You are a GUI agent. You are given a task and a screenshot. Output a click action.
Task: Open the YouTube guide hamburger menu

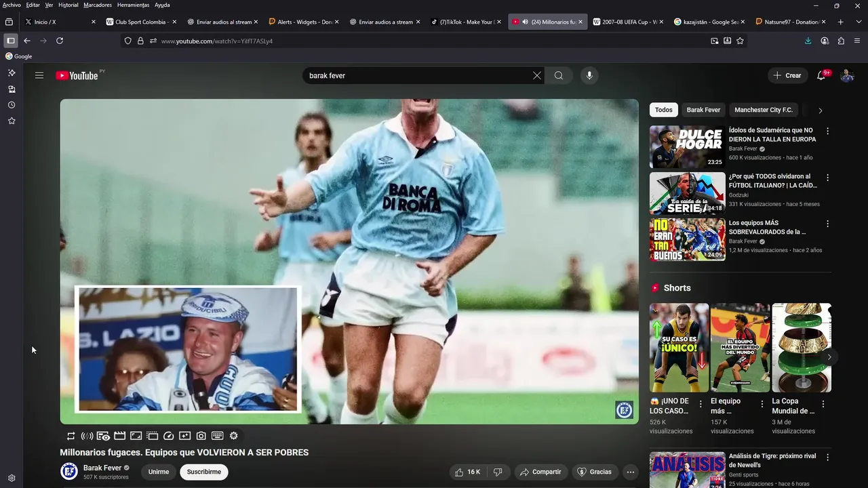click(x=39, y=75)
